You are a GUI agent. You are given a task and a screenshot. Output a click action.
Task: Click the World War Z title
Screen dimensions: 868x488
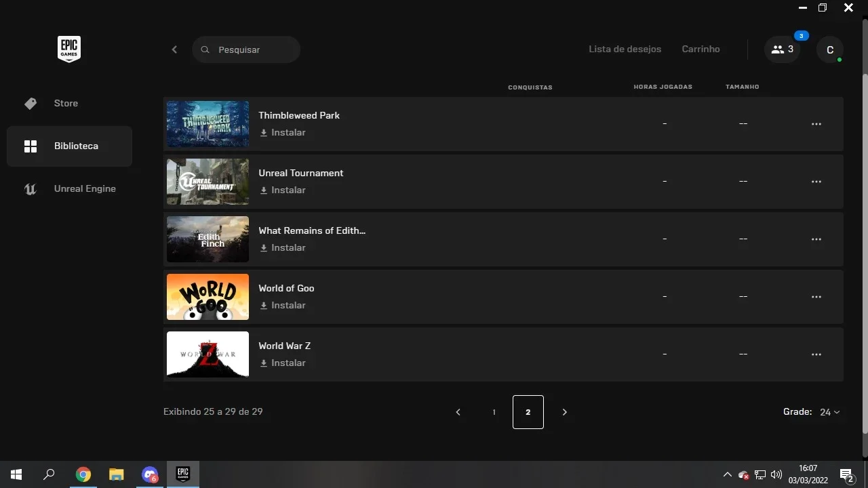click(x=285, y=346)
